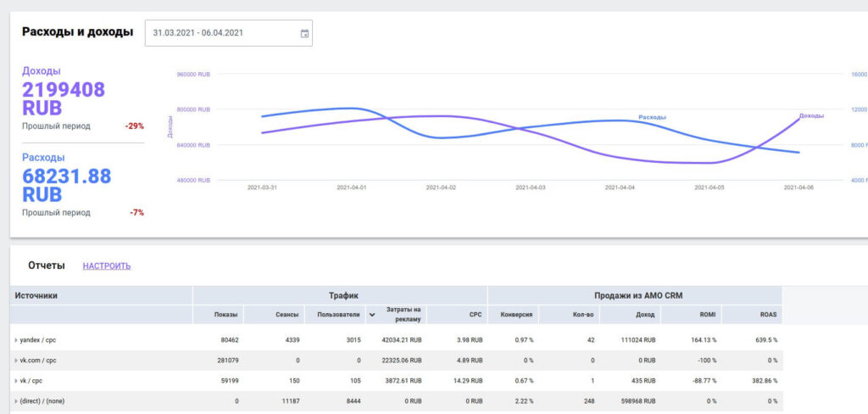The width and height of the screenshot is (868, 414).
Task: Expand the yandex / cpc source row
Action: coord(16,340)
